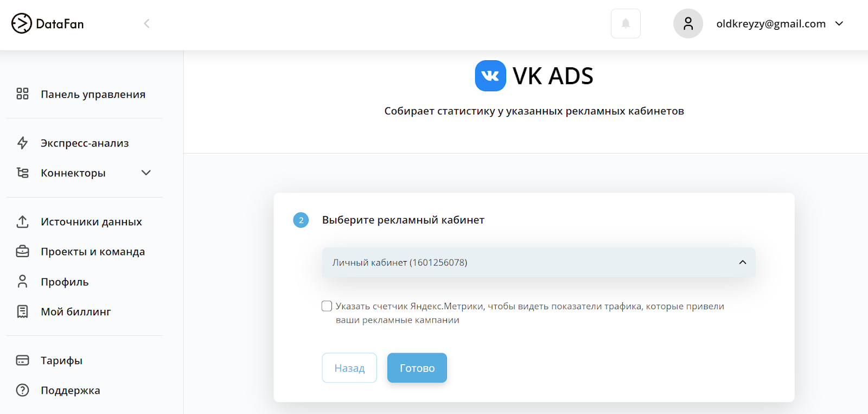Click the Назад button
Screen dimensions: 868x414
pyautogui.click(x=349, y=368)
